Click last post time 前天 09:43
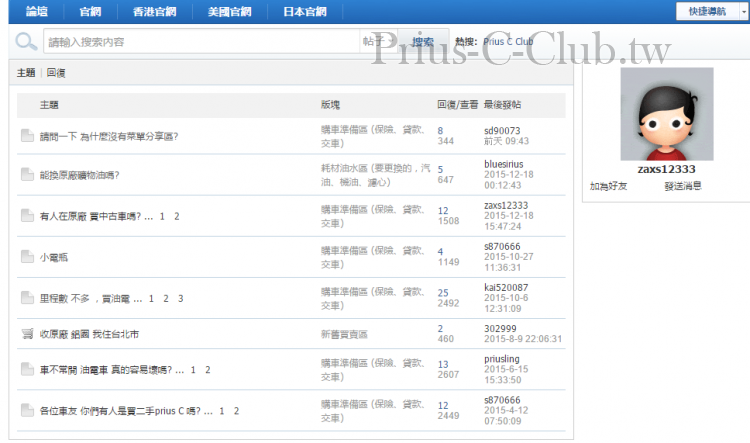This screenshot has width=750, height=443. point(506,141)
